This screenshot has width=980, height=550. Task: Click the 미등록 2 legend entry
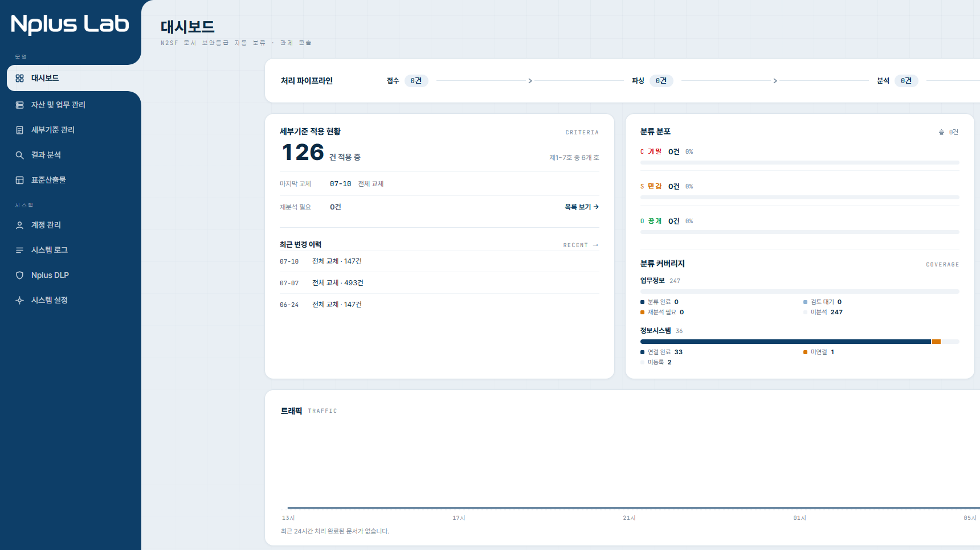(x=656, y=362)
